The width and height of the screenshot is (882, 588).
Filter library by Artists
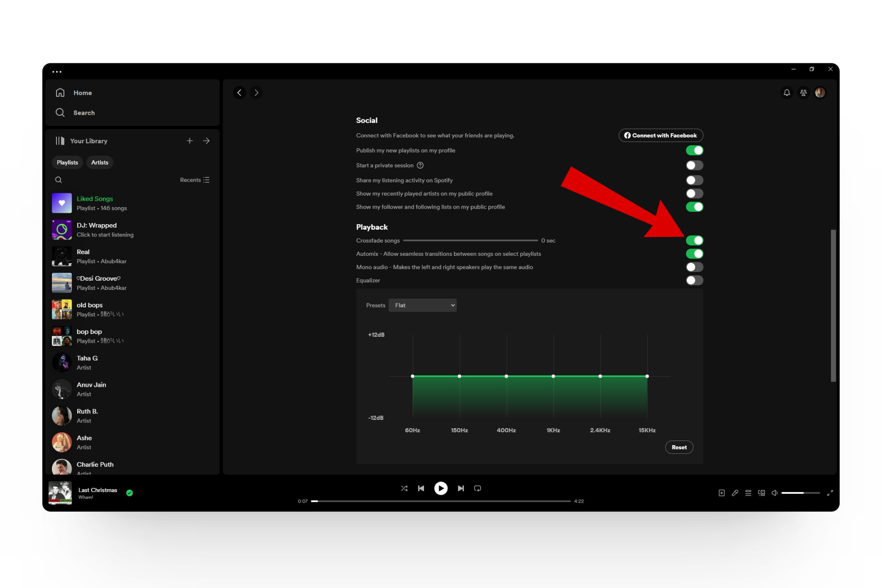(100, 163)
